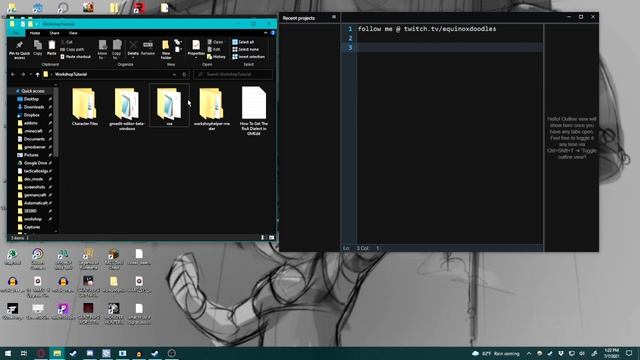640x360 pixels.
Task: Switch to large icons view in status bar
Action: pyautogui.click(x=271, y=238)
